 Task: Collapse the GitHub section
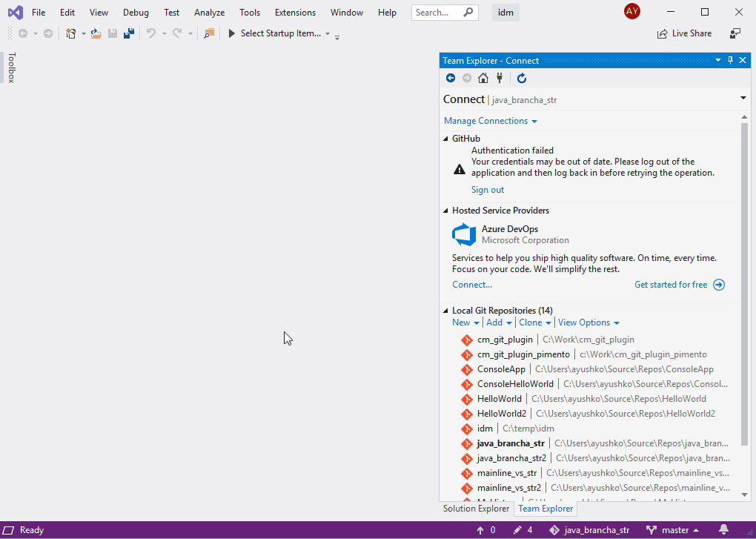tap(445, 139)
